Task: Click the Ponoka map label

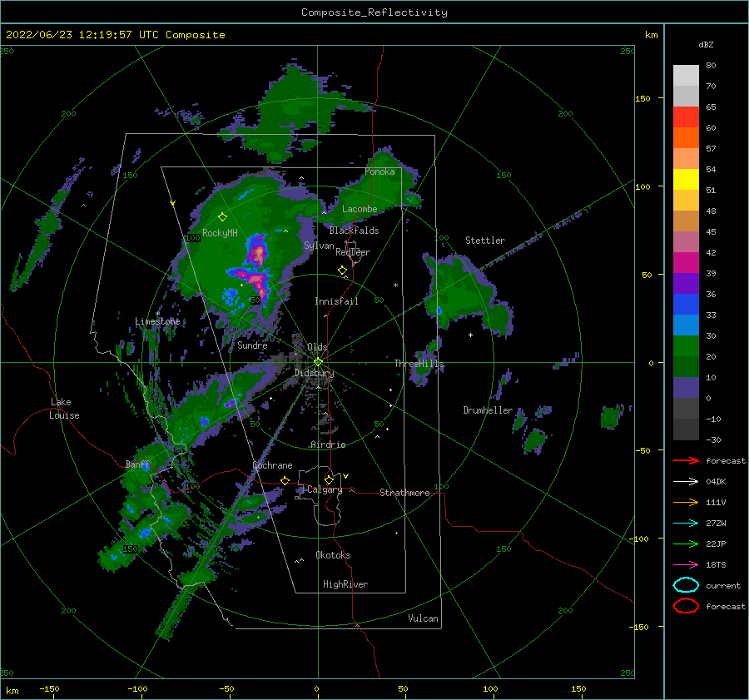Action: tap(379, 171)
